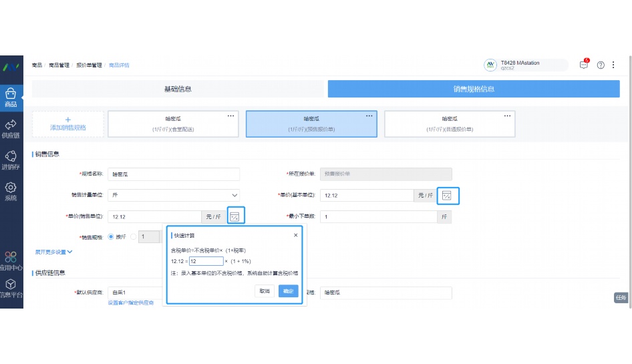Click 取消 in the 快速计算 dialog
This screenshot has height=364, width=632.
[265, 291]
